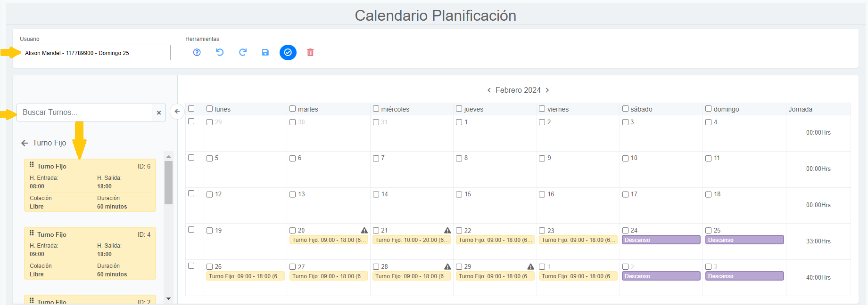
Task: Collapse the shifts side panel arrow
Action: 177,112
